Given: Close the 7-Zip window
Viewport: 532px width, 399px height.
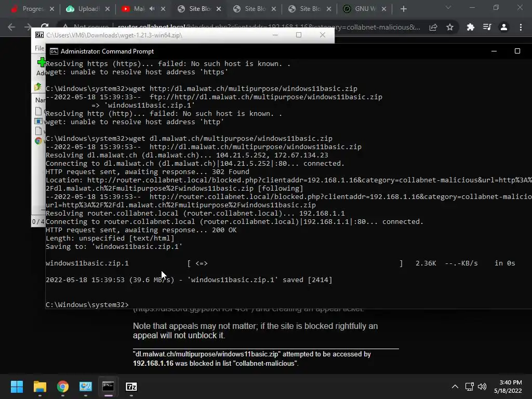Looking at the screenshot, I should (x=322, y=35).
